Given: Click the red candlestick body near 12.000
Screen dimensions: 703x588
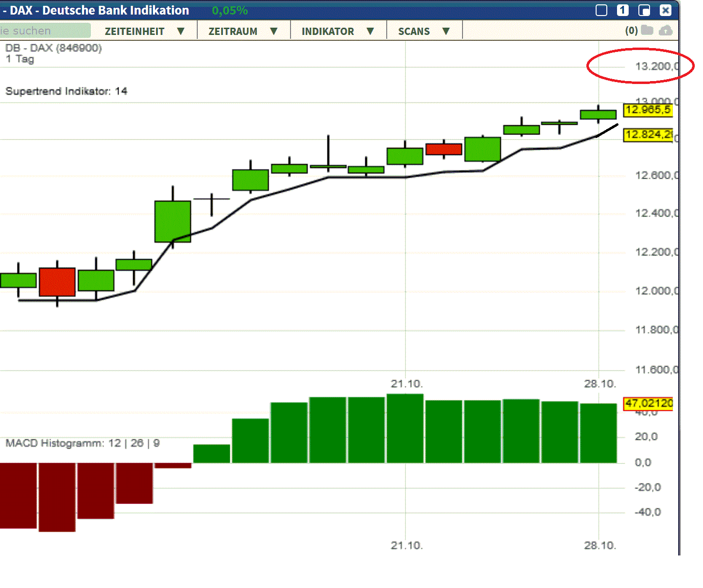Looking at the screenshot, I should point(57,282).
